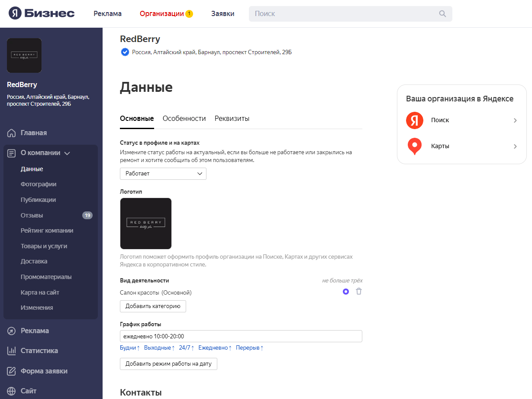The height and width of the screenshot is (399, 532).
Task: Switch to the Особенности tab
Action: click(x=184, y=119)
